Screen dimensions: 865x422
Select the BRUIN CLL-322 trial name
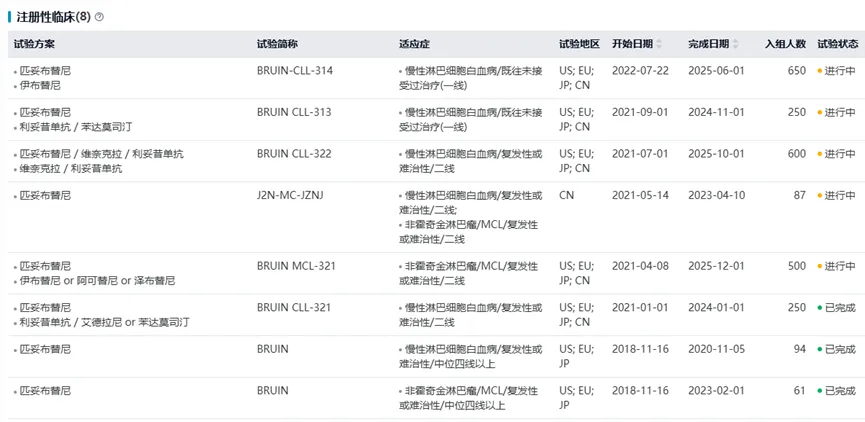pos(294,154)
